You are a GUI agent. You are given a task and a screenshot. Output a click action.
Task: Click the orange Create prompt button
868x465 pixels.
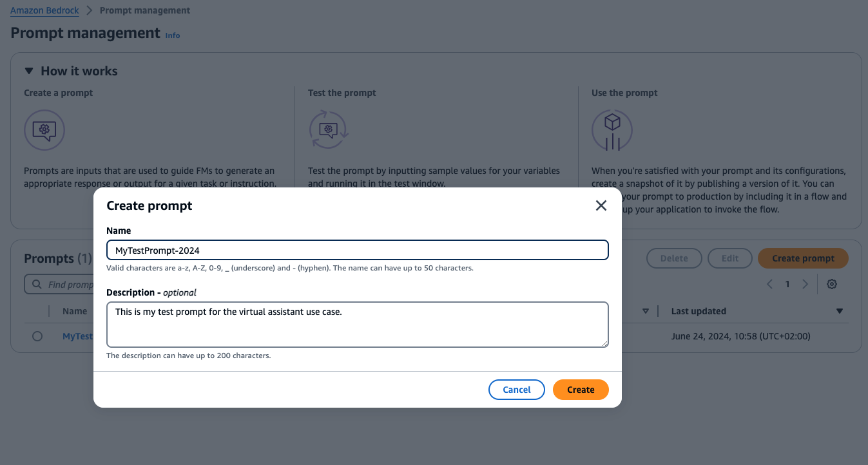(x=803, y=258)
